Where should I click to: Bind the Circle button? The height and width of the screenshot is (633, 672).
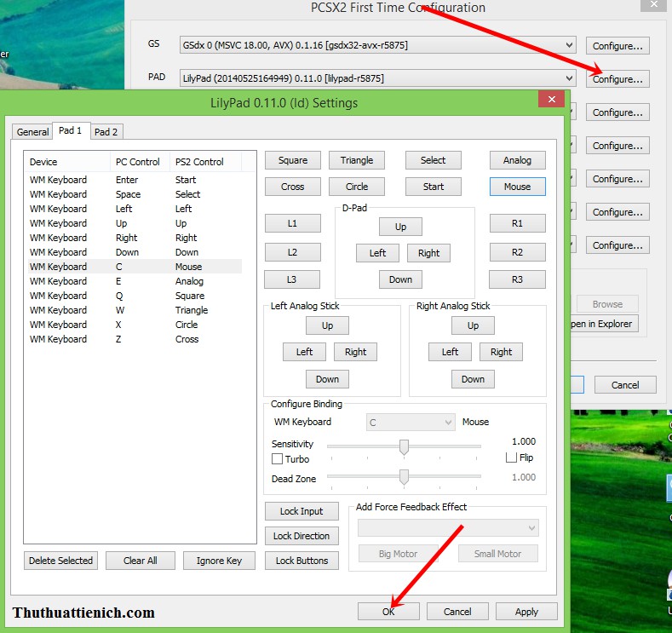[x=357, y=187]
